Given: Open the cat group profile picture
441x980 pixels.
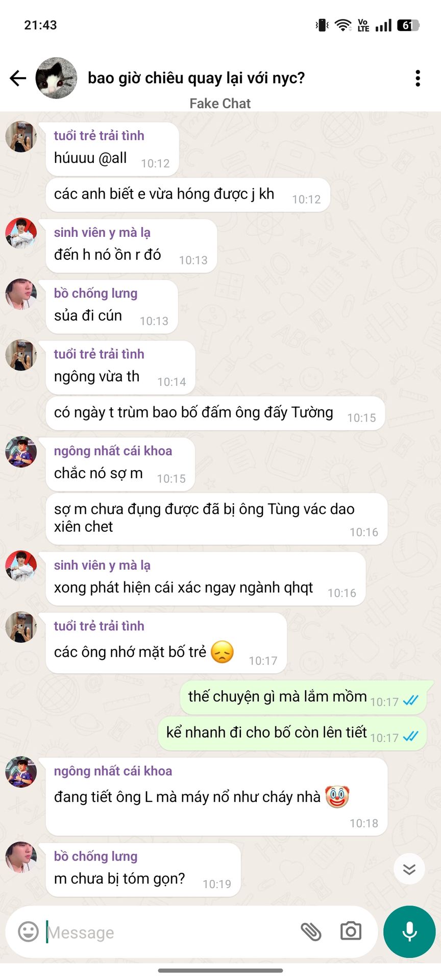Looking at the screenshot, I should pos(56,78).
